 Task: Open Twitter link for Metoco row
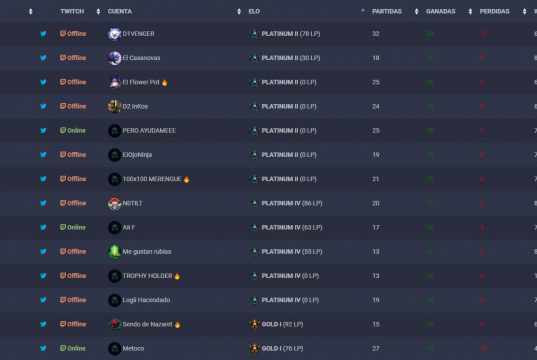(43, 348)
